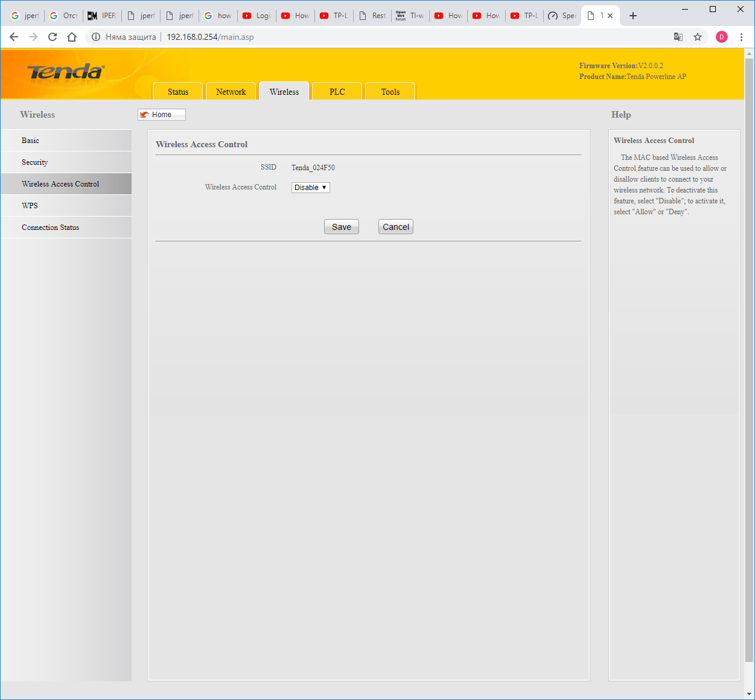Click the Tenda logo

[66, 72]
